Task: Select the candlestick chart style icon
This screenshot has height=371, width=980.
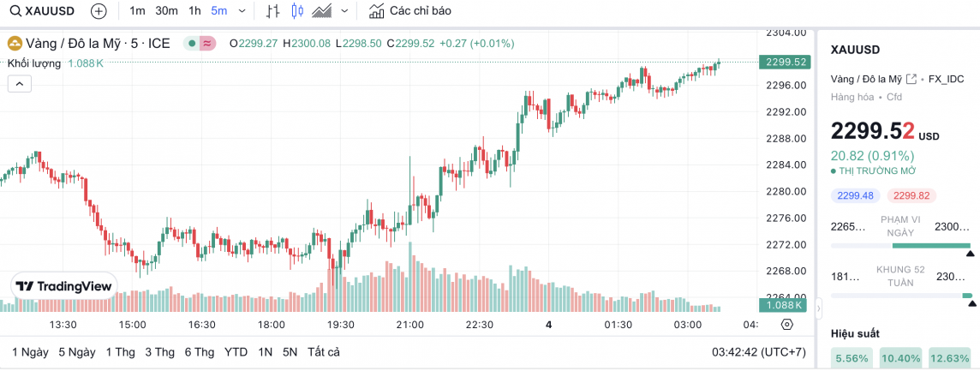Action: (297, 11)
